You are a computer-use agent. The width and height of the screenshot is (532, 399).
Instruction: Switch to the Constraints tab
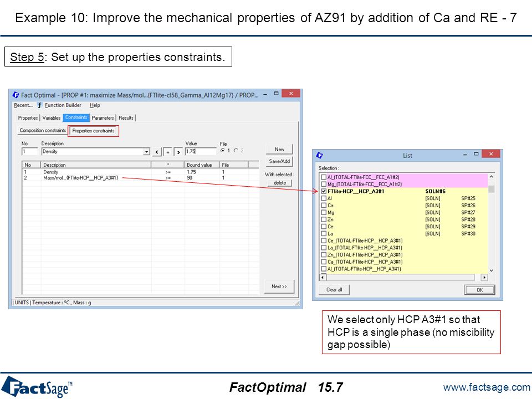click(76, 117)
